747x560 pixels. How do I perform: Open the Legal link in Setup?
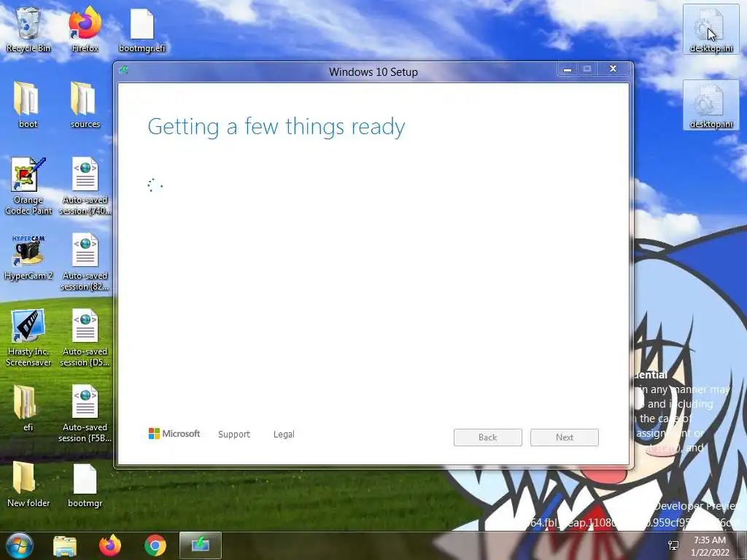(x=284, y=435)
